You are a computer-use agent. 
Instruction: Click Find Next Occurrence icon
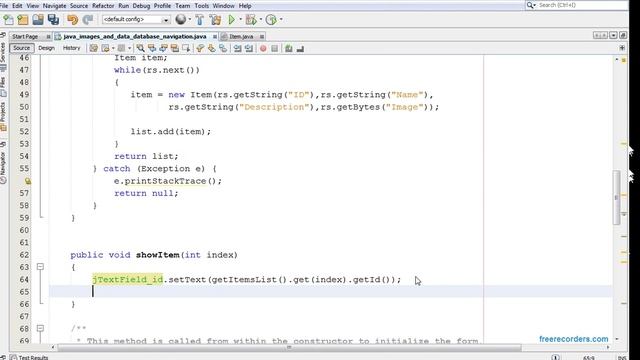(x=163, y=49)
